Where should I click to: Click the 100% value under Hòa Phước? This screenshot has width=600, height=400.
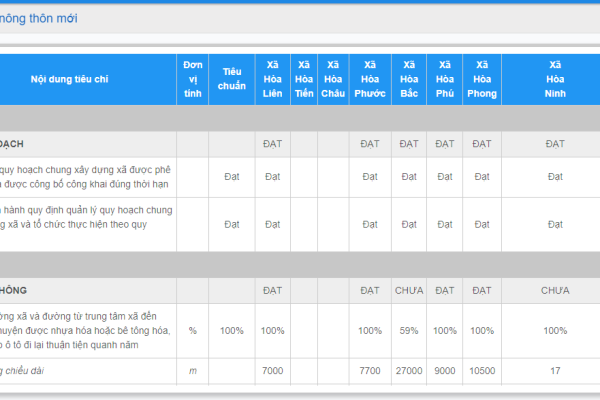click(370, 331)
